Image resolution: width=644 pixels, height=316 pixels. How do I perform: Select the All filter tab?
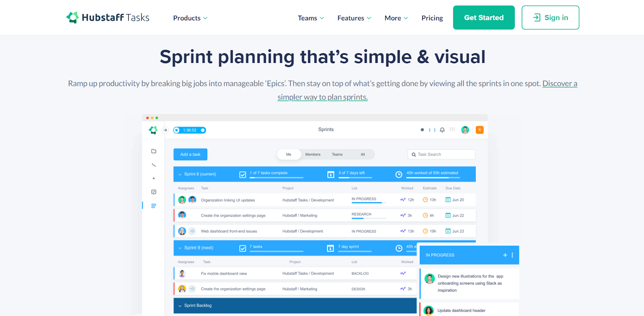(363, 154)
